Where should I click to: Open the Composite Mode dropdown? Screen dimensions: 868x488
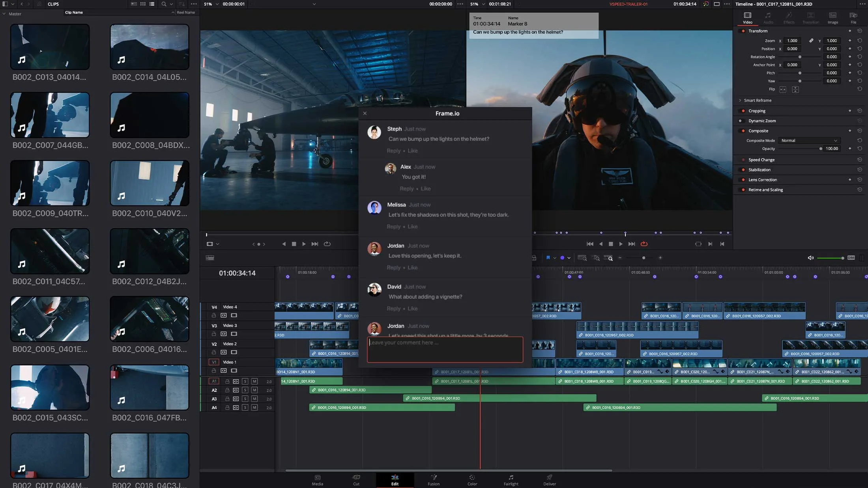809,141
